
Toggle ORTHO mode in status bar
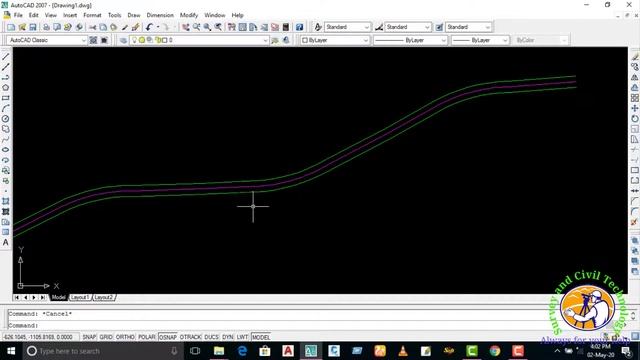[125, 337]
